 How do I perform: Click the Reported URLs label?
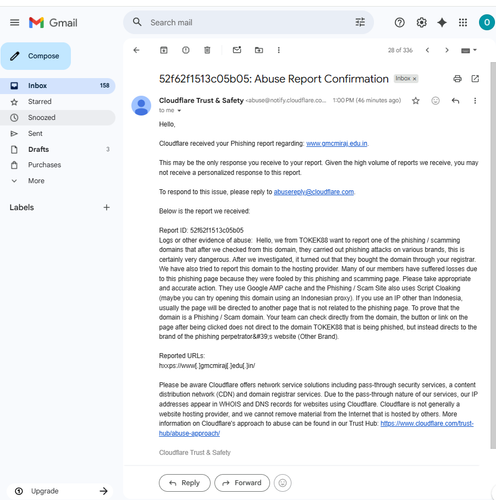click(x=182, y=356)
